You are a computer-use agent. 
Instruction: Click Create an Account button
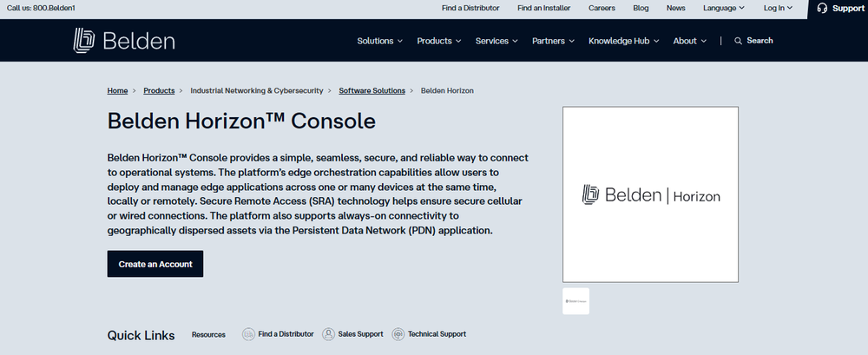(155, 264)
